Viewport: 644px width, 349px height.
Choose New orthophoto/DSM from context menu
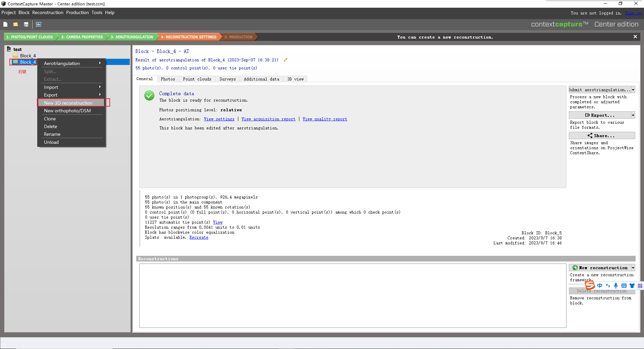(71, 111)
